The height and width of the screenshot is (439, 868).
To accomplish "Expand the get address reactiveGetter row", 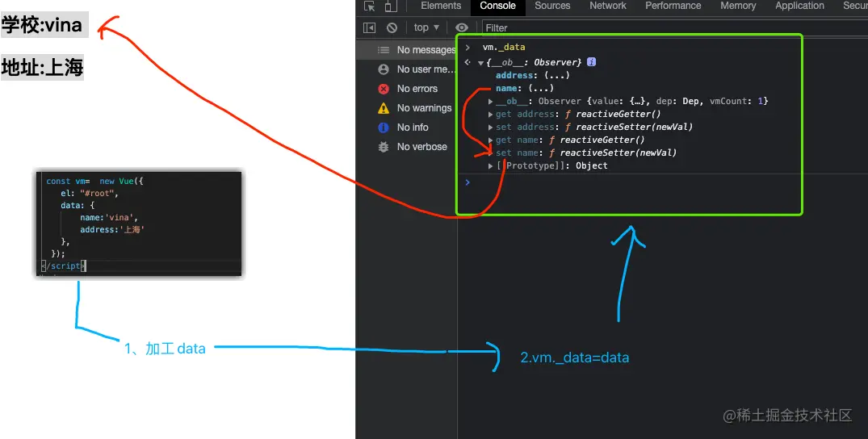I will (x=490, y=114).
